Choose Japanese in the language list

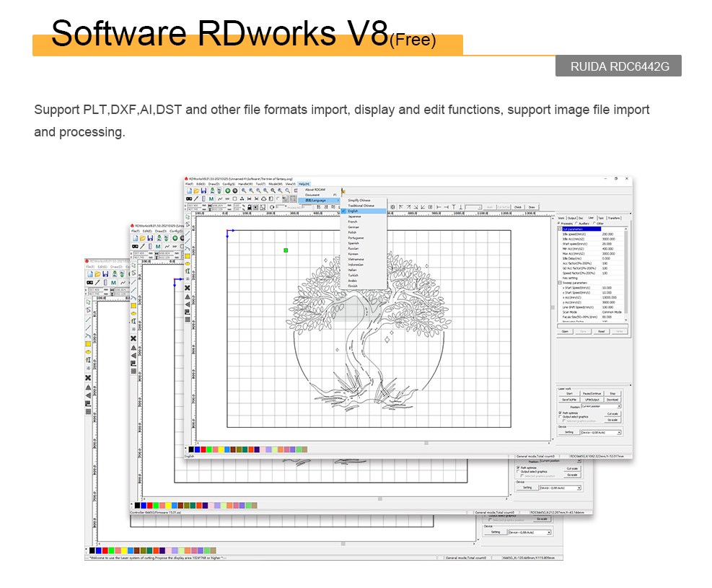[364, 216]
